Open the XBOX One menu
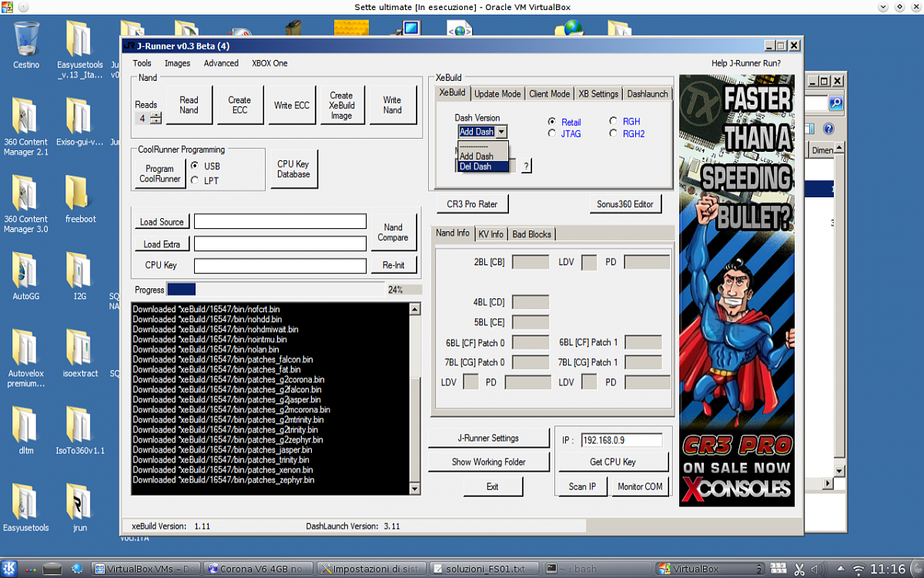Viewport: 924px width, 578px height. click(269, 63)
